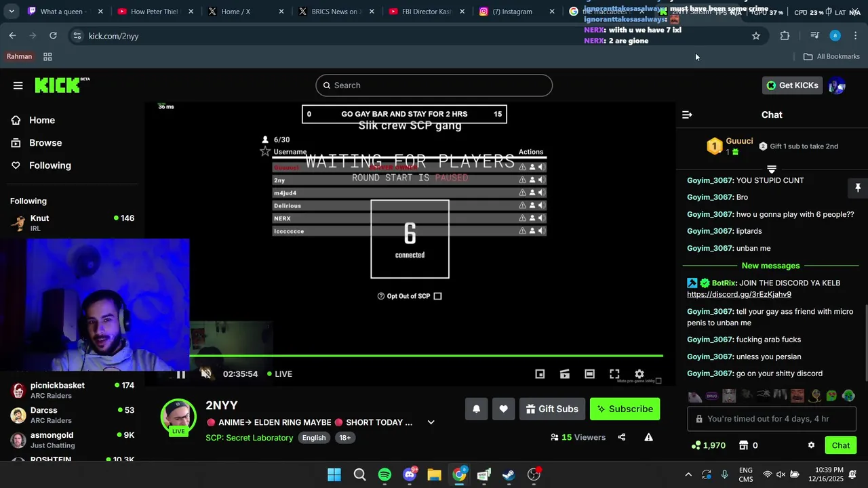
Task: Expand the gift leaderboard handle
Action: (772, 168)
